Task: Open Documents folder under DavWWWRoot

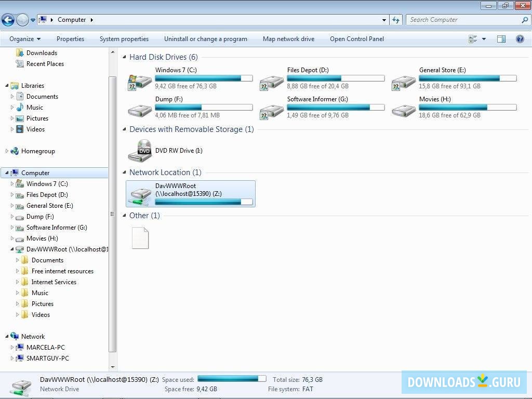Action: click(47, 260)
